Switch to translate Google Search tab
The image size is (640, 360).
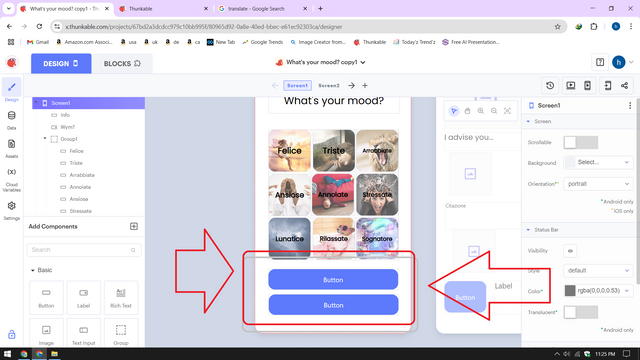263,9
